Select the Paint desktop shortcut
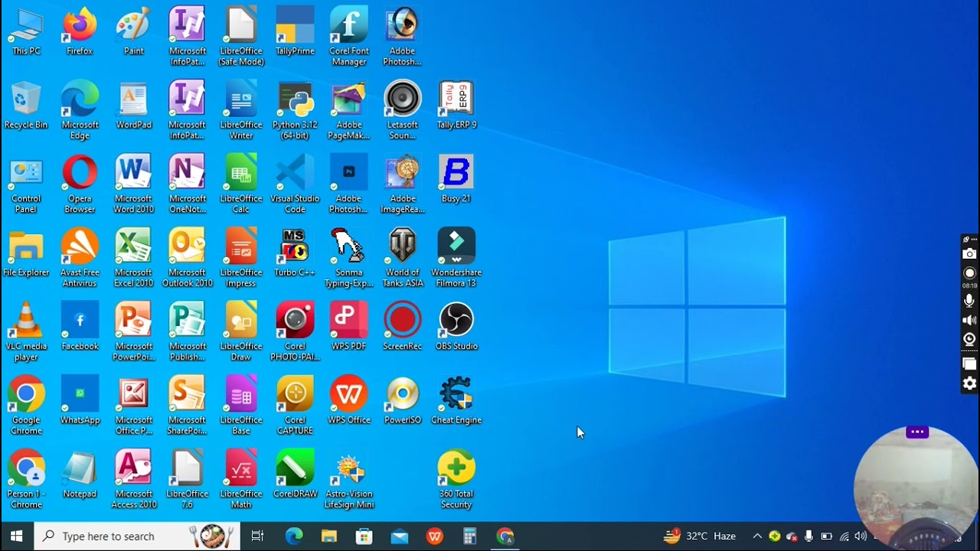Screen dimensions: 980x551 (133, 32)
